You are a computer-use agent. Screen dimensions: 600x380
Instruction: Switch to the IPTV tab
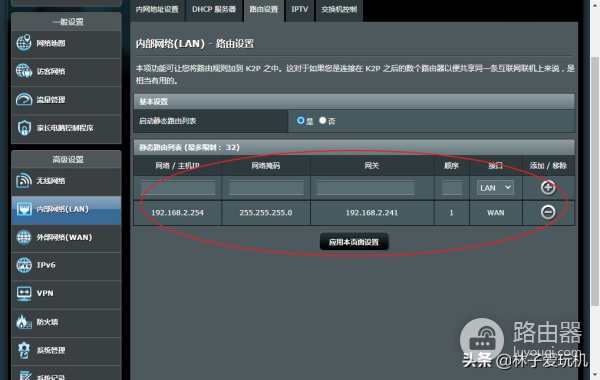click(x=300, y=10)
